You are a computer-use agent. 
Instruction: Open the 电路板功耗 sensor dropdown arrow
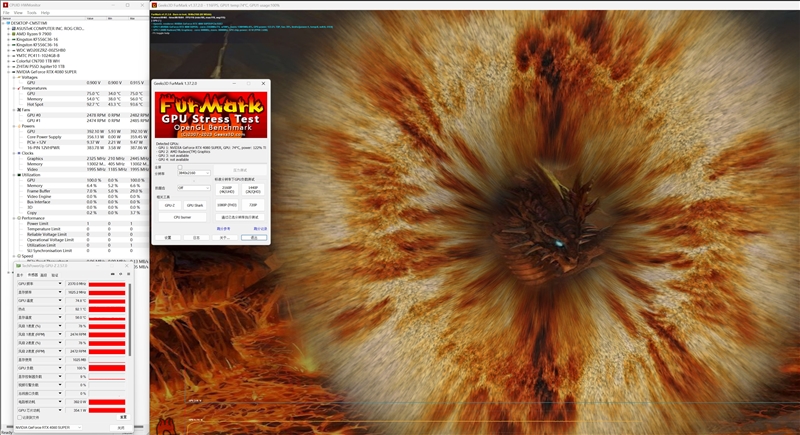click(60, 402)
